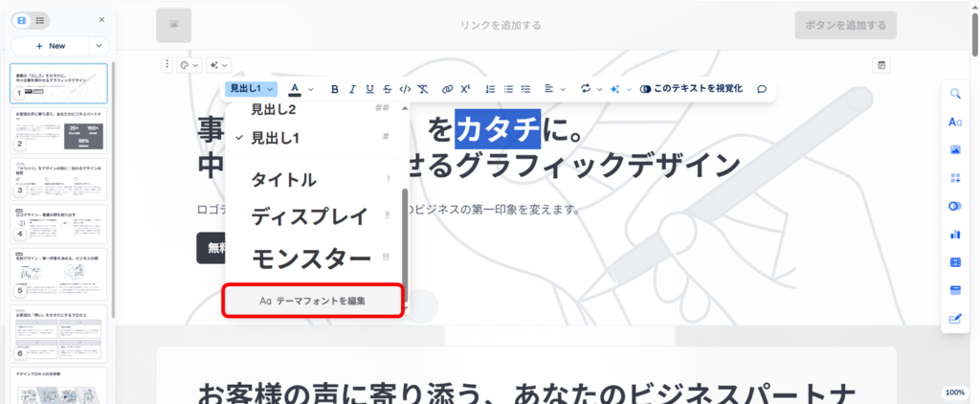Viewport: 980px width, 404px height.
Task: Add a comment with the speech bubble icon
Action: 762,89
